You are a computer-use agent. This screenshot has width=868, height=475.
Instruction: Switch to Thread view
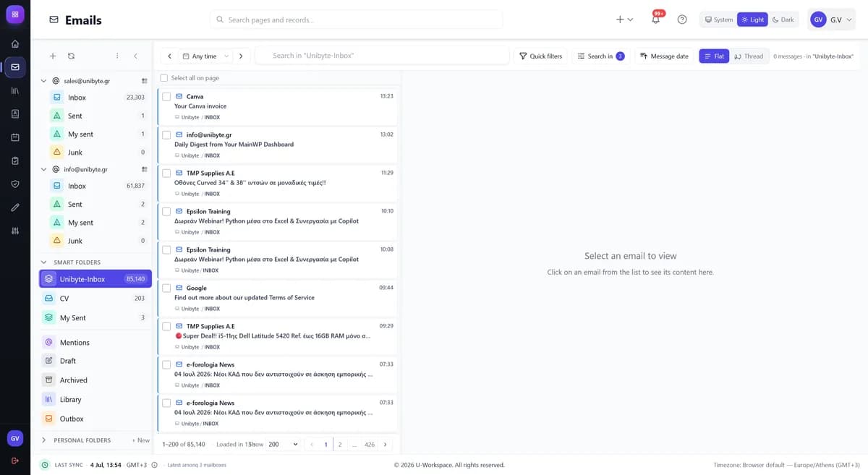[749, 56]
